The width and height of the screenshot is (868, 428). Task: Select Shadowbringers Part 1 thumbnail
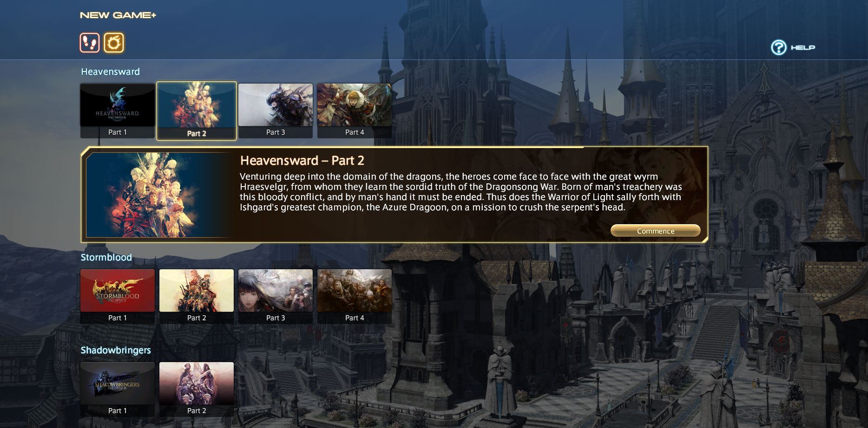click(118, 389)
